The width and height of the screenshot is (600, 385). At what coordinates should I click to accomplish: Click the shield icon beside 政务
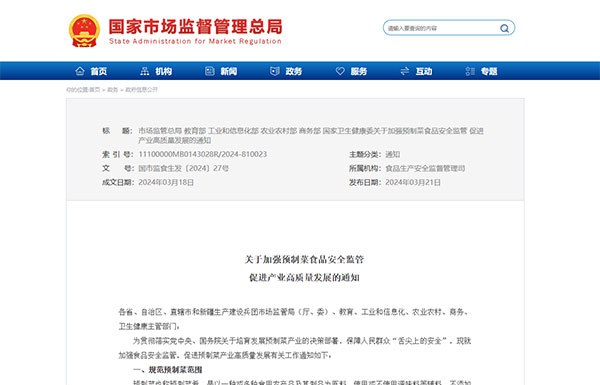click(275, 71)
